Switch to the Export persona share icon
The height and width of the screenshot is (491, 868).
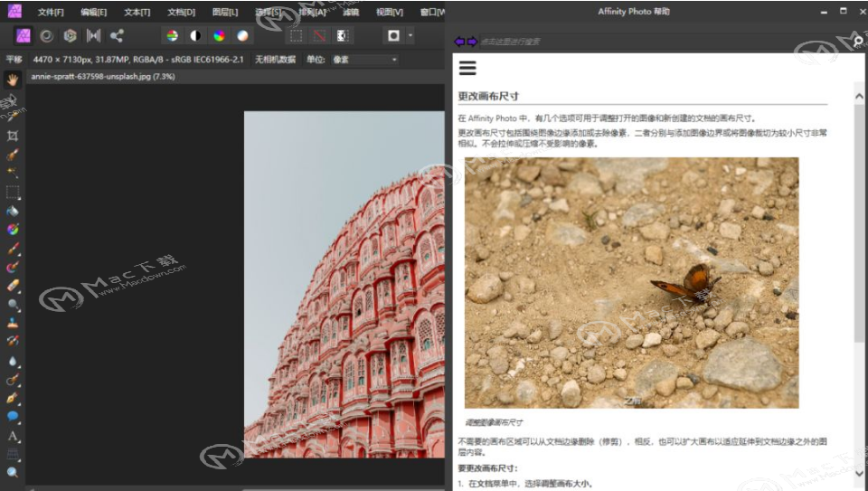tap(117, 36)
